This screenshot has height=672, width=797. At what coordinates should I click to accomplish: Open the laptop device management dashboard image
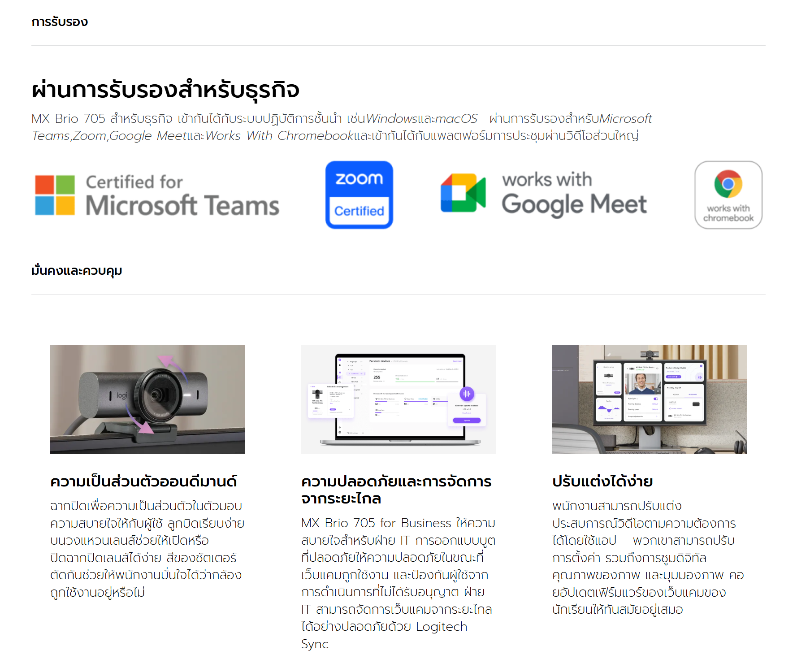(x=398, y=399)
